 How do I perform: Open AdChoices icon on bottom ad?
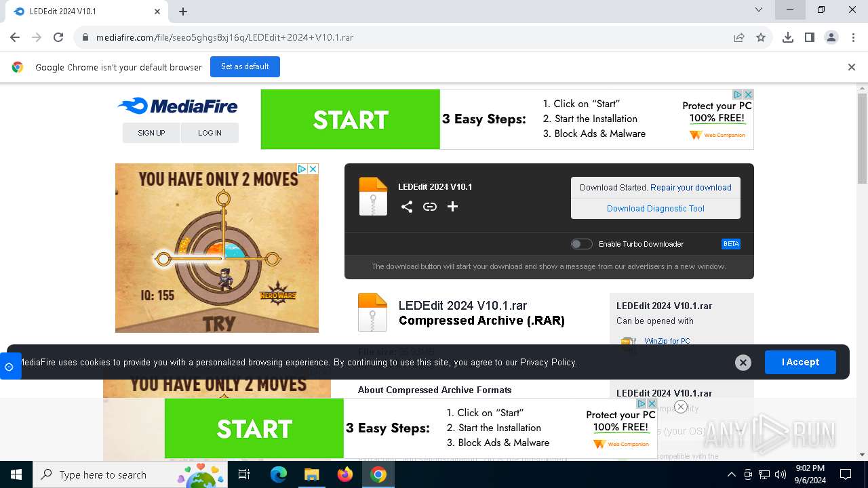coord(642,403)
